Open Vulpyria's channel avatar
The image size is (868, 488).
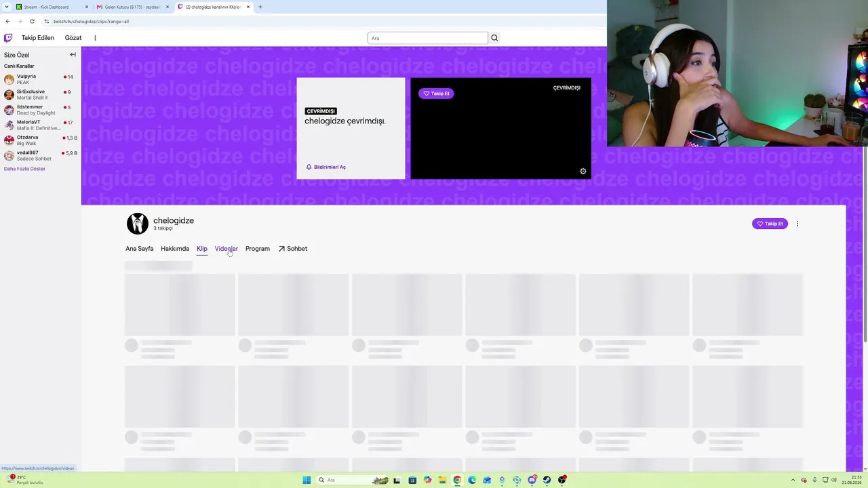pyautogui.click(x=9, y=79)
